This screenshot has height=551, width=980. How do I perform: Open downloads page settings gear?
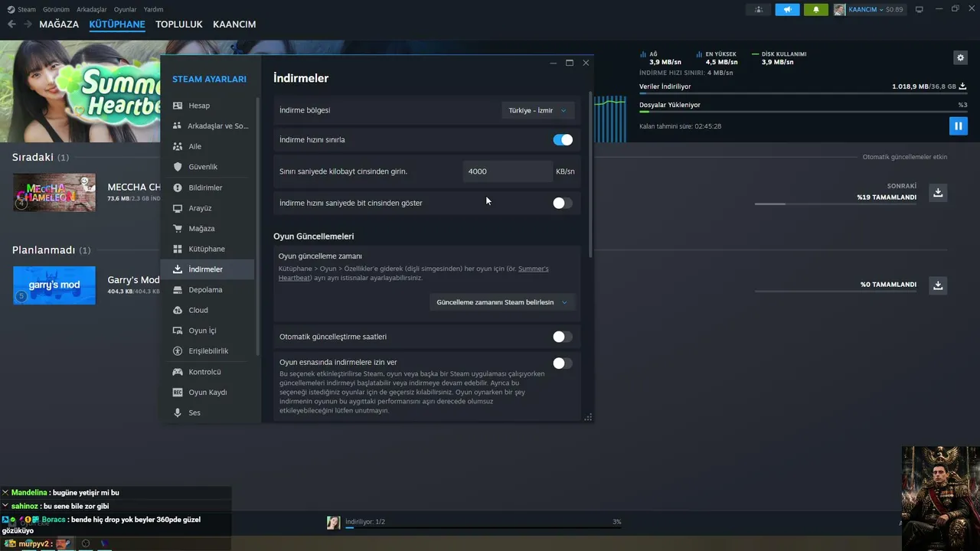click(x=960, y=57)
